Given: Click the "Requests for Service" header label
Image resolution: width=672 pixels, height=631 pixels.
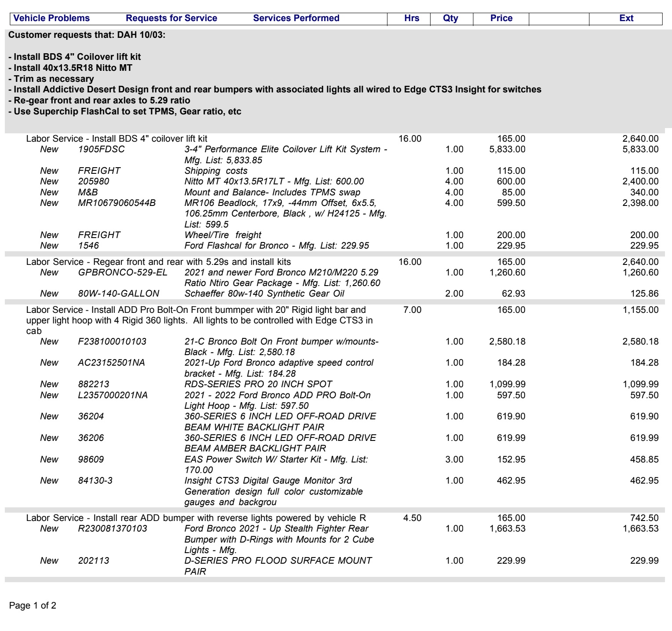Looking at the screenshot, I should tap(172, 18).
